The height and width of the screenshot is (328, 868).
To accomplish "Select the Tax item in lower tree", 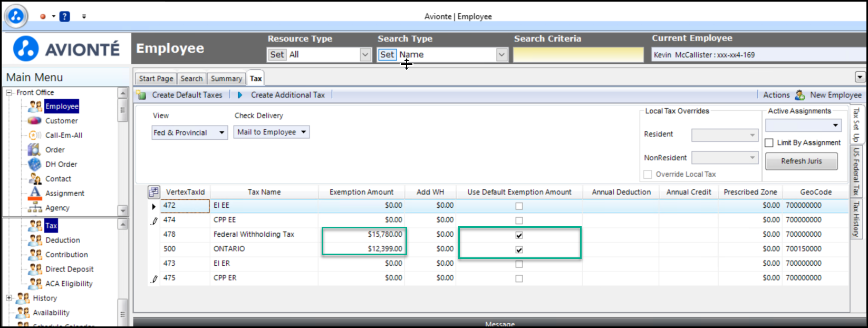I will point(51,226).
